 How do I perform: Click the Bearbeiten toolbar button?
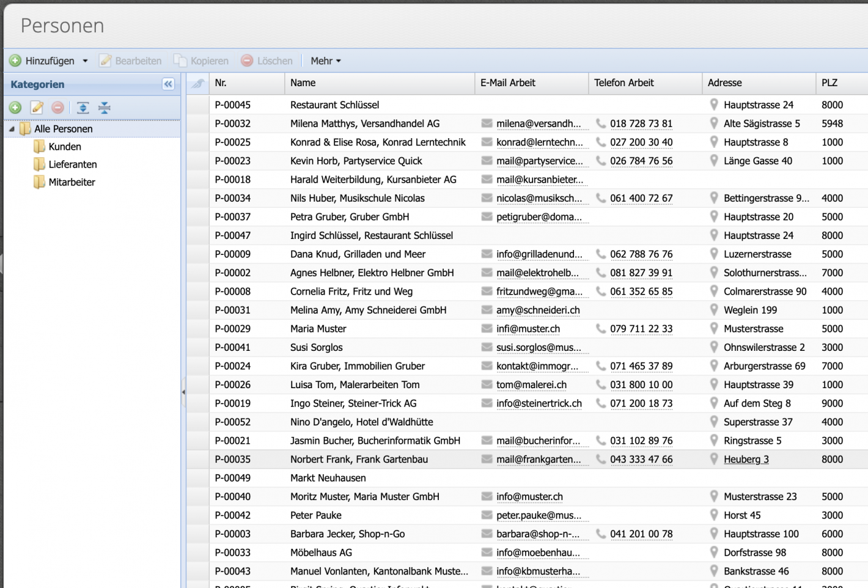[x=130, y=61]
